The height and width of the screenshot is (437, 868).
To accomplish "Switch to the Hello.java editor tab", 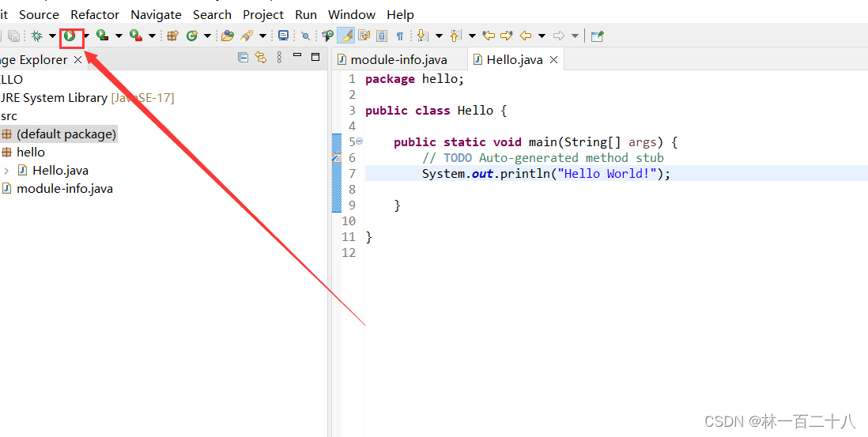I will [515, 60].
